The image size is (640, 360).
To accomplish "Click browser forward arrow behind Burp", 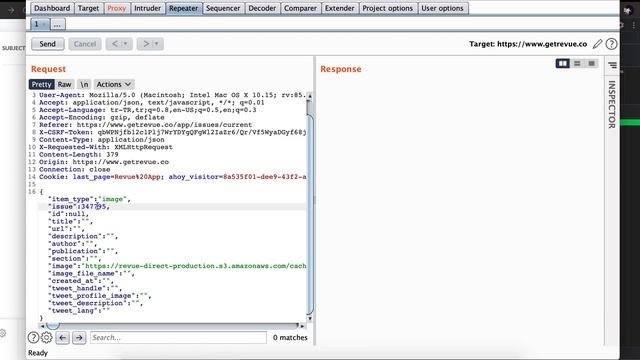I will [x=11, y=11].
